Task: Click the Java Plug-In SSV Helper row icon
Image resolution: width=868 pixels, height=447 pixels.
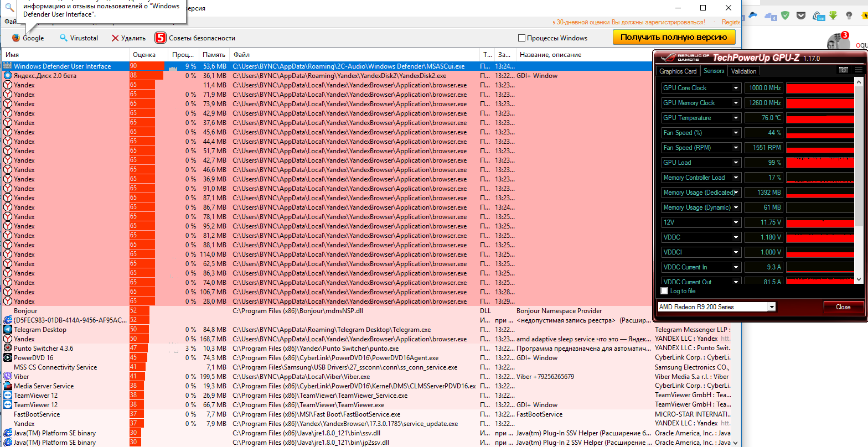Action: (x=8, y=433)
